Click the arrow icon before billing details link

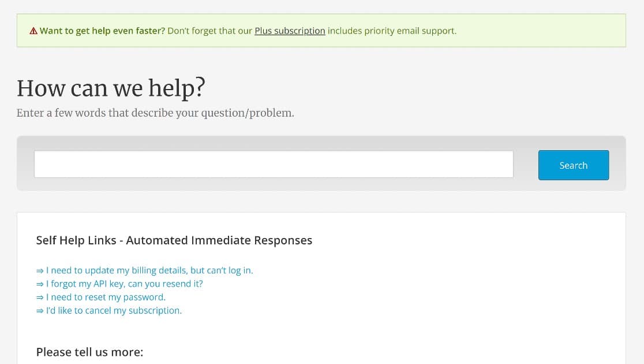point(40,270)
